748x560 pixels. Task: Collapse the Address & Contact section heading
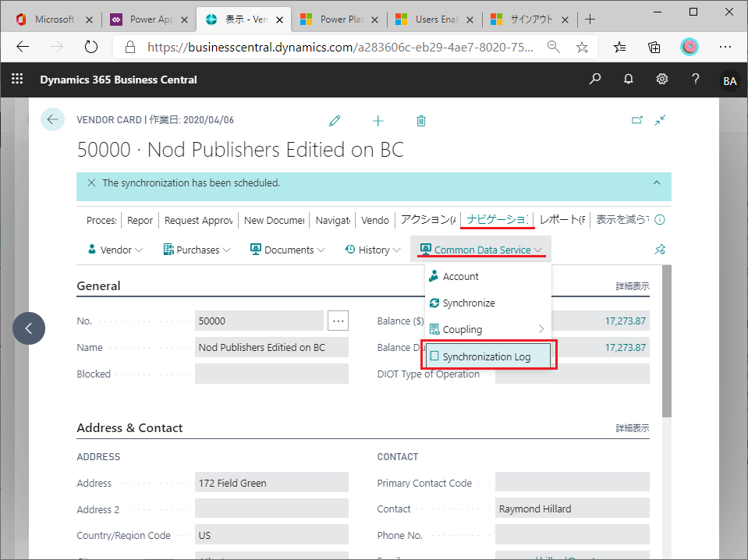(x=129, y=427)
